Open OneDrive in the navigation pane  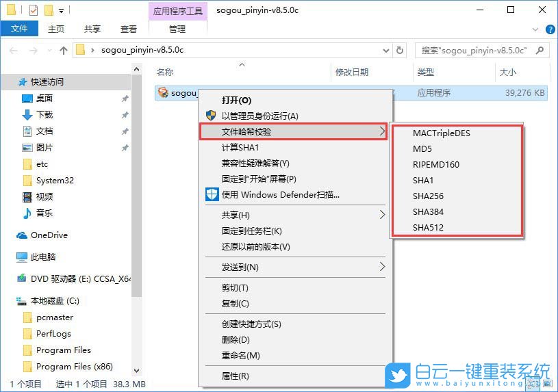(49, 235)
